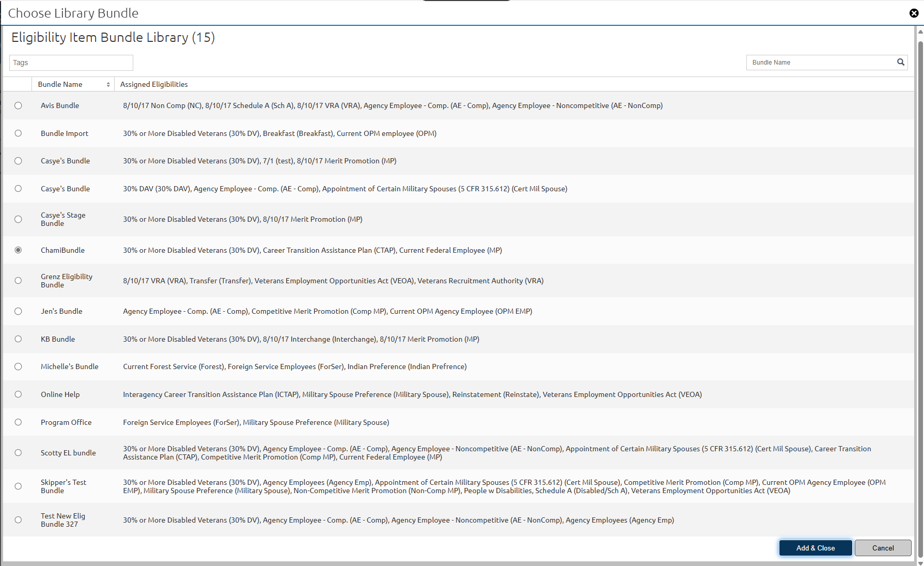Viewport: 924px width, 566px height.
Task: Click the 'Scotty EL bundle' name text
Action: point(68,453)
